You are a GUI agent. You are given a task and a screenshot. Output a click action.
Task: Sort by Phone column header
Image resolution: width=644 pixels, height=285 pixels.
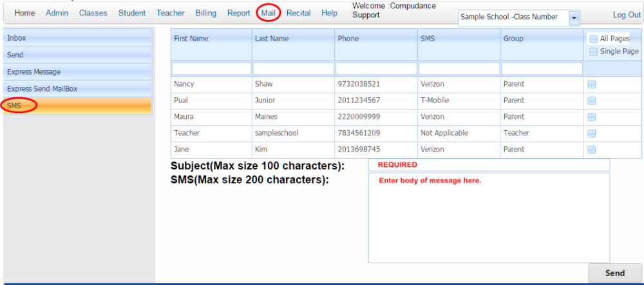(x=376, y=44)
